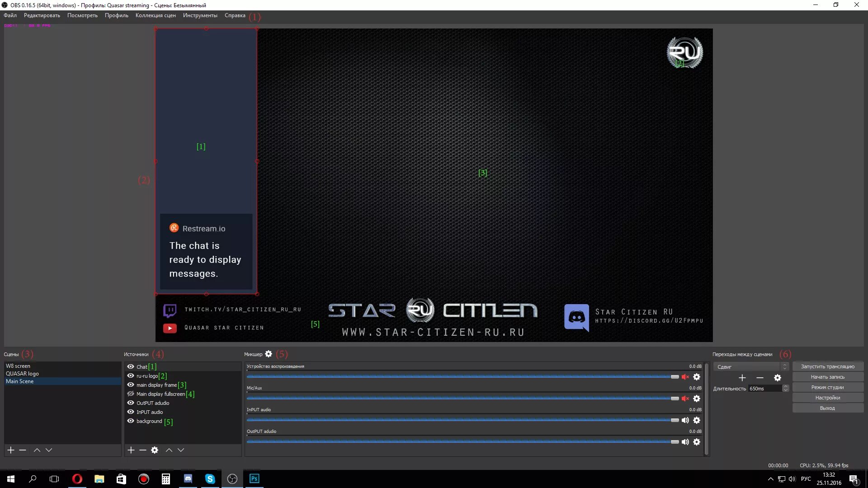Expand the Коллекция сцен menu
The width and height of the screenshot is (868, 488).
point(155,15)
